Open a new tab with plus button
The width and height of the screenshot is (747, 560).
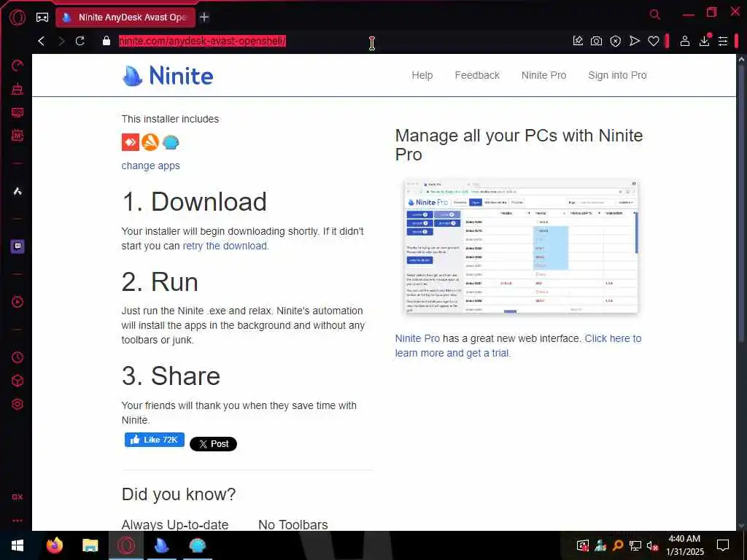[x=204, y=17]
